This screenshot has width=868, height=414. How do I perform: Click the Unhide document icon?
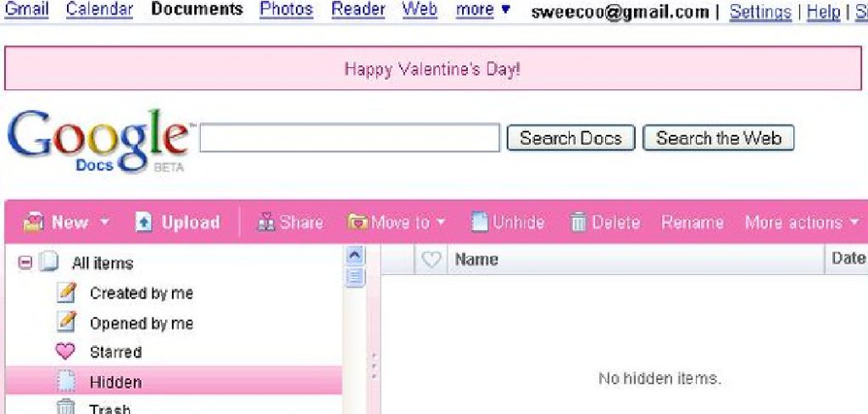[x=480, y=222]
